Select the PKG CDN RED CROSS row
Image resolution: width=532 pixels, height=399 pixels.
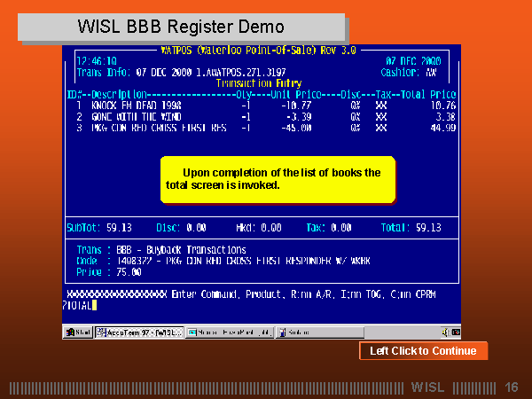click(158, 127)
